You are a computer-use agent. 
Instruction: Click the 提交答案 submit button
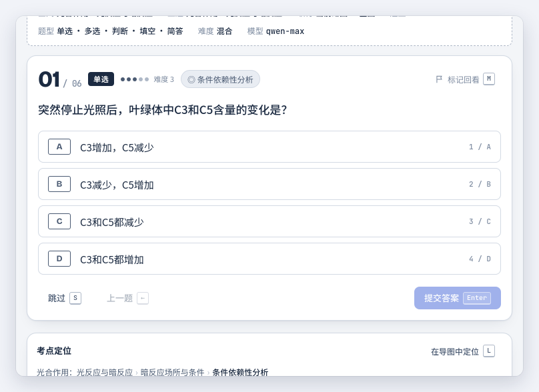coord(457,298)
